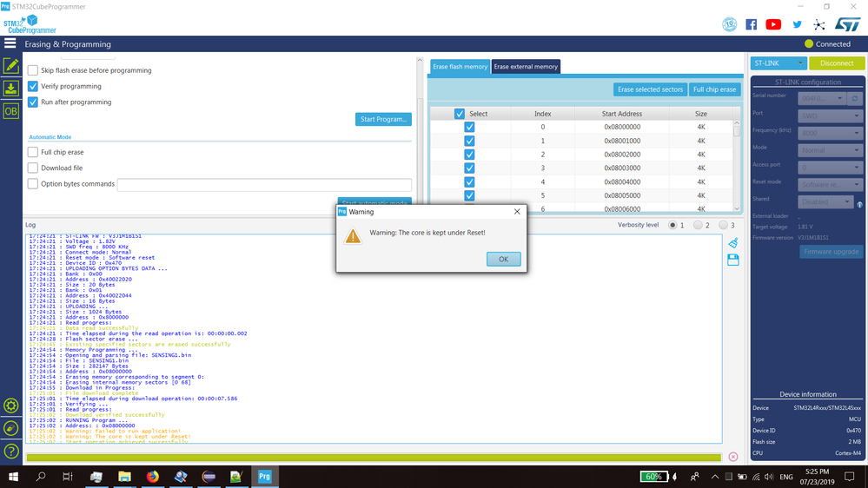
Task: Click the ENG language indicator in tray
Action: [786, 477]
